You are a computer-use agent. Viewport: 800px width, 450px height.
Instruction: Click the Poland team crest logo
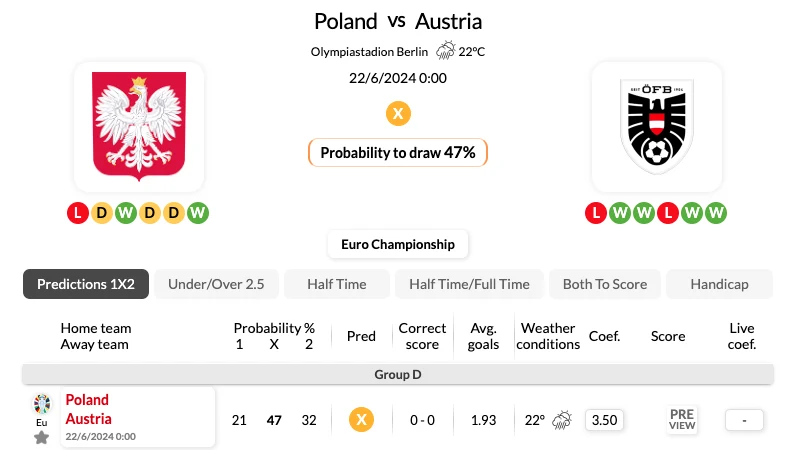[139, 126]
